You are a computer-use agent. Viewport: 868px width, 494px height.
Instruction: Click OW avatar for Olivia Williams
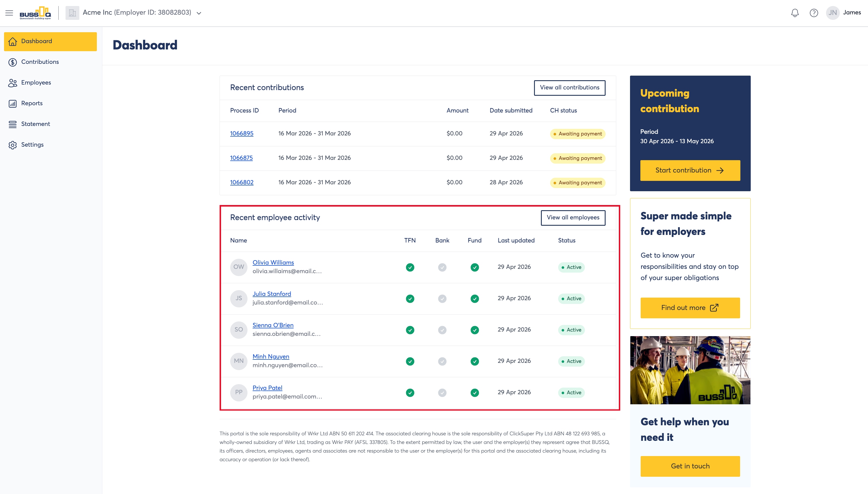tap(239, 267)
